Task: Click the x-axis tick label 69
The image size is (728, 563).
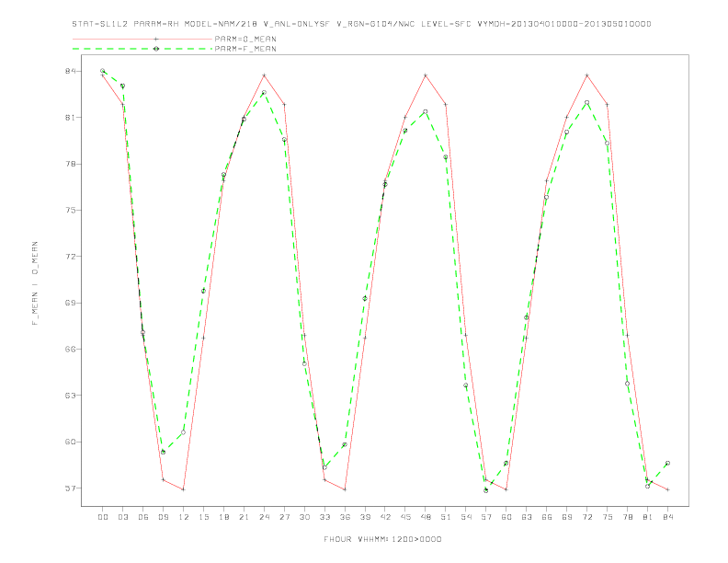Action: pyautogui.click(x=567, y=517)
